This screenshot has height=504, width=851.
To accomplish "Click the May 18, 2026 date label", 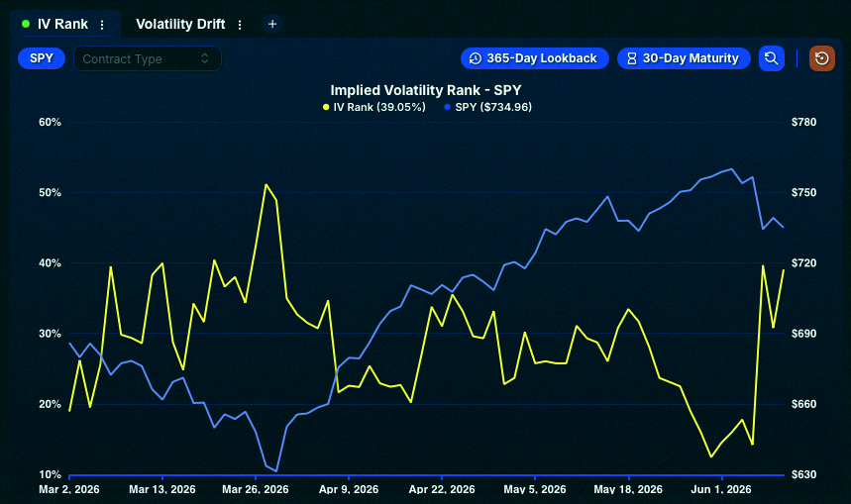I will click(x=628, y=489).
